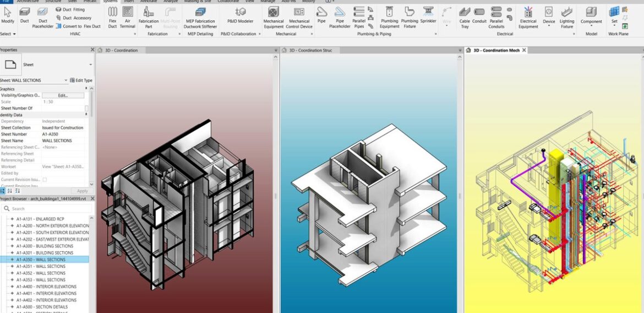
Task: Open the Device dropdown arrow
Action: coord(549,26)
